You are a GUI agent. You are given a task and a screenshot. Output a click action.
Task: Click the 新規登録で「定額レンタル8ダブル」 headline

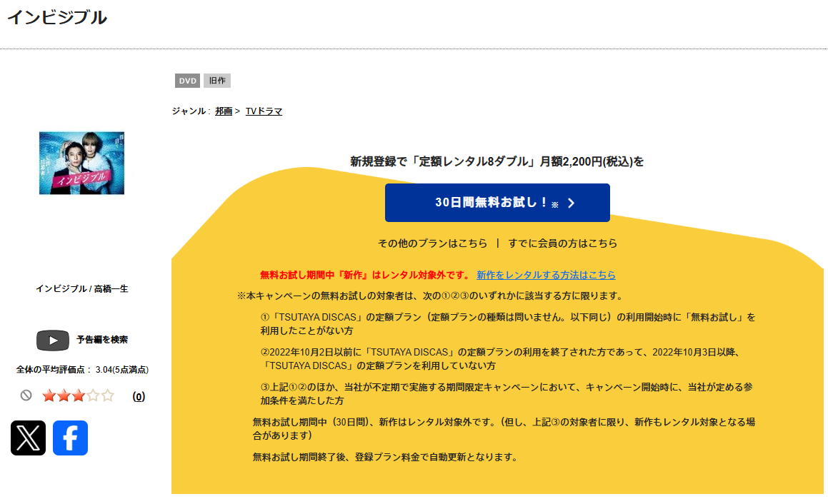497,161
